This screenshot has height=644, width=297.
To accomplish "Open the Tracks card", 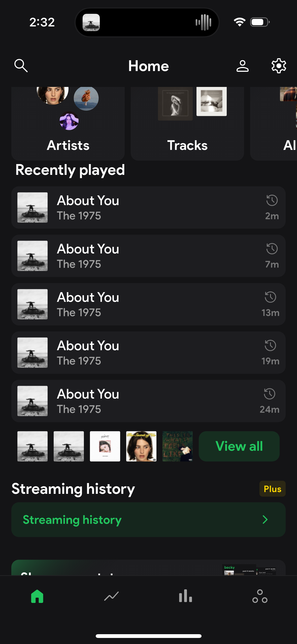I will point(187,123).
